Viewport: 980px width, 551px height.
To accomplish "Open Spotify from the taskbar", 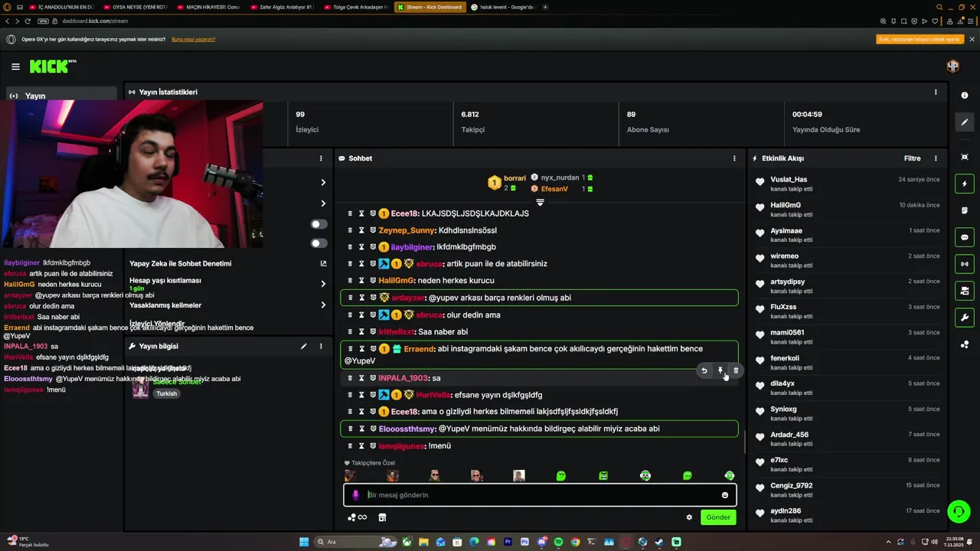I will (x=558, y=542).
